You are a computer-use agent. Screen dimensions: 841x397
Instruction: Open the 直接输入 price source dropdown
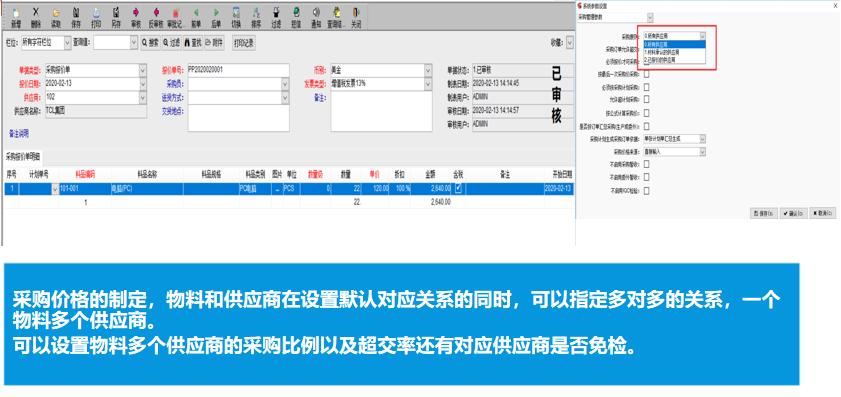pos(703,152)
